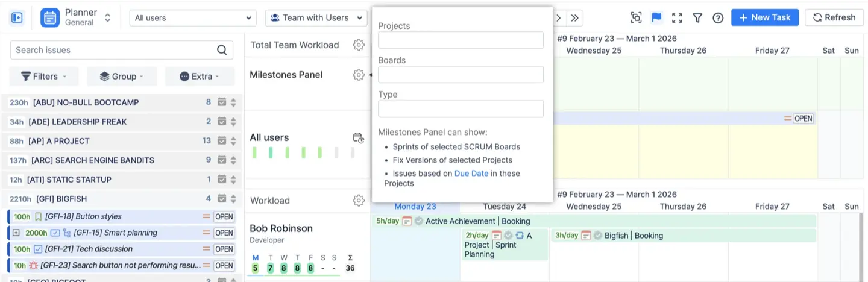This screenshot has width=868, height=282.
Task: Click the Monday 23 column header
Action: 415,207
